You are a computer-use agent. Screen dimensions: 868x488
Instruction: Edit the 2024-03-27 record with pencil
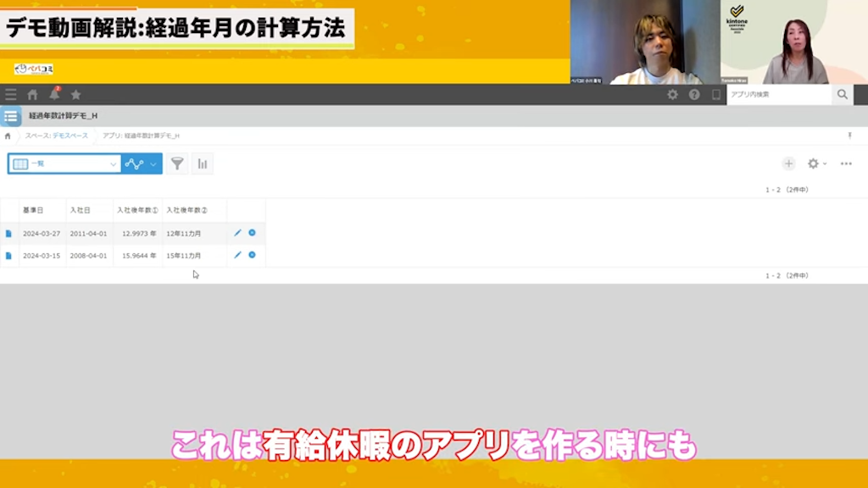coord(237,233)
